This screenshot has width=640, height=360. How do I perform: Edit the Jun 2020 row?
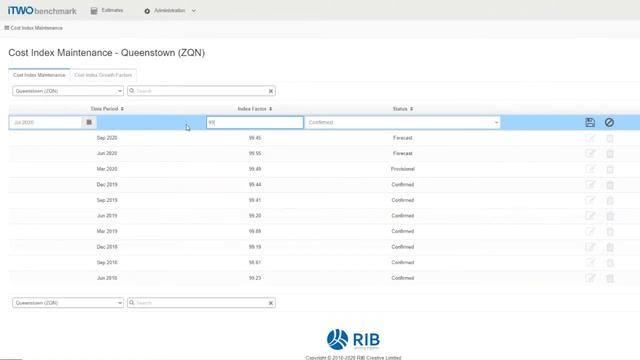pyautogui.click(x=590, y=153)
